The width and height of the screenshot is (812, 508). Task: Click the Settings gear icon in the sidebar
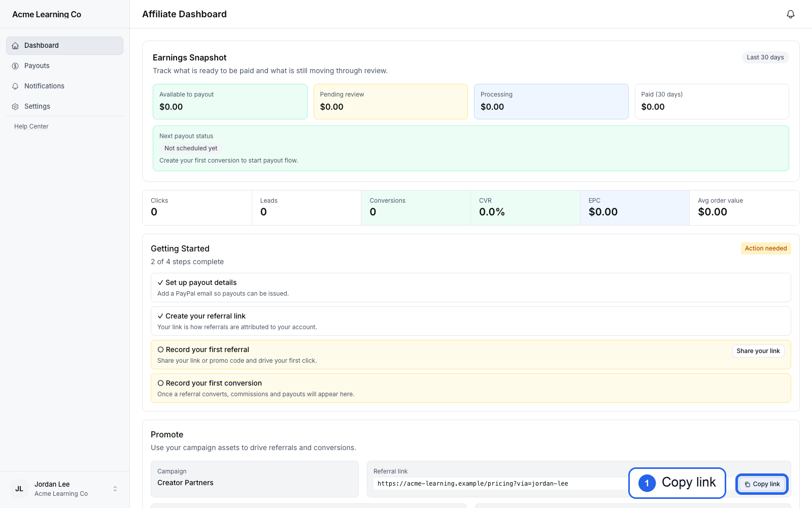15,107
